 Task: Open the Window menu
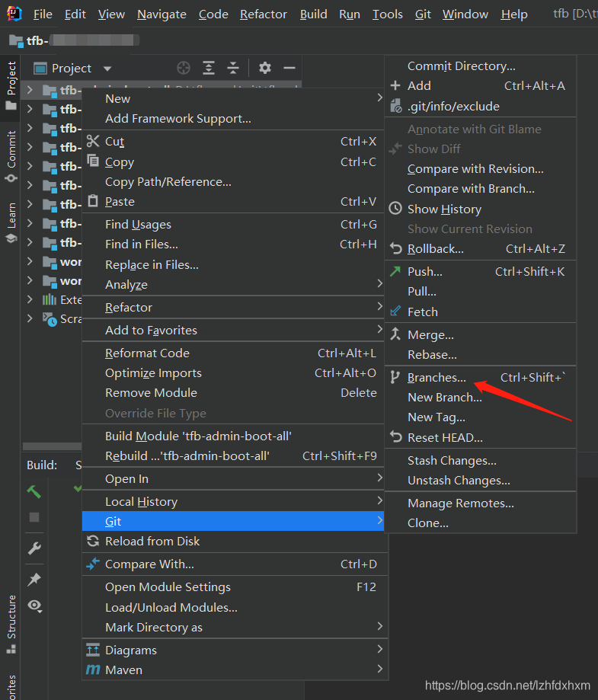click(465, 14)
